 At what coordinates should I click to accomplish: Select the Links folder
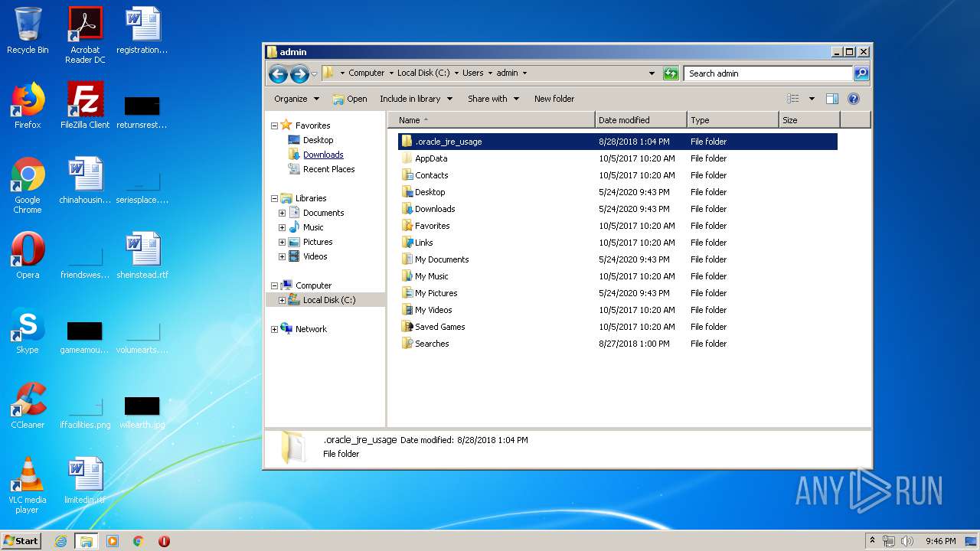pyautogui.click(x=423, y=243)
